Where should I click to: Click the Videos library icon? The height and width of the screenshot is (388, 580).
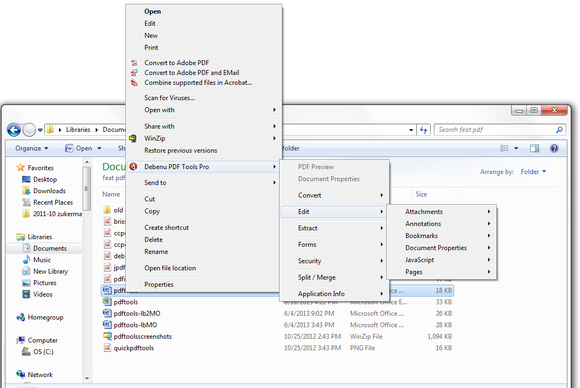point(26,294)
